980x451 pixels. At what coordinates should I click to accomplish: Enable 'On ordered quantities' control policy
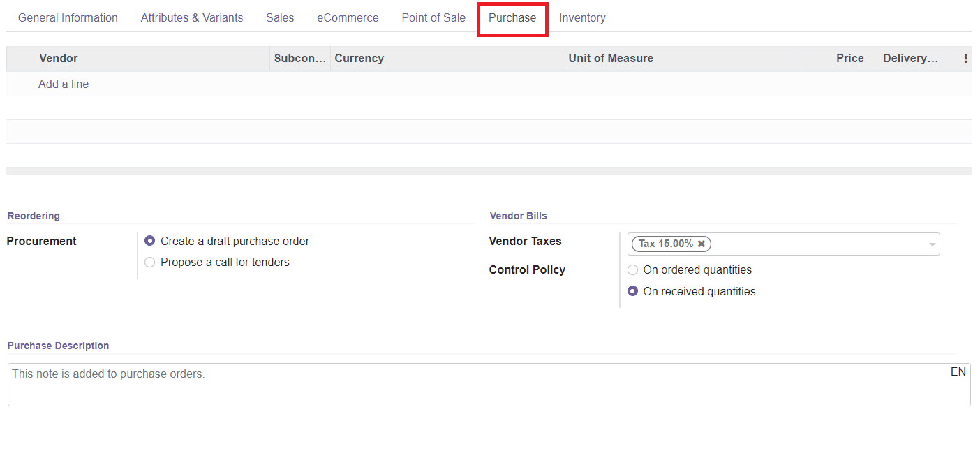click(x=632, y=269)
